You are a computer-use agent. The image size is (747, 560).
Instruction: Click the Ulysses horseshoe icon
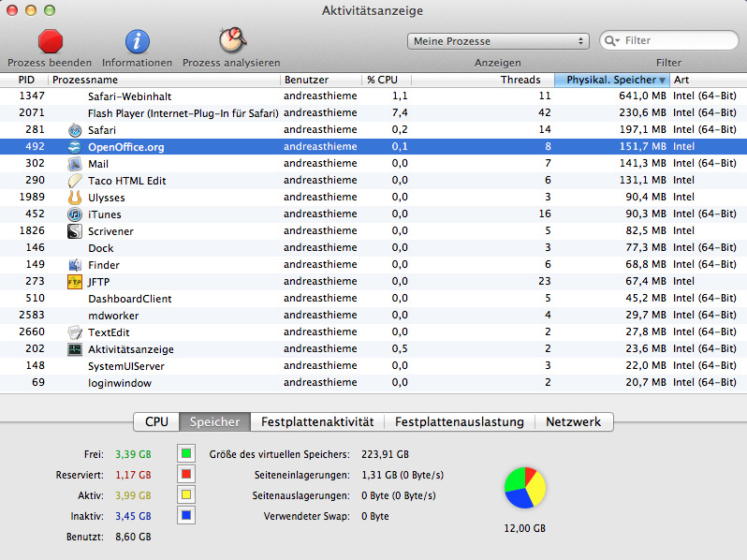pos(75,198)
